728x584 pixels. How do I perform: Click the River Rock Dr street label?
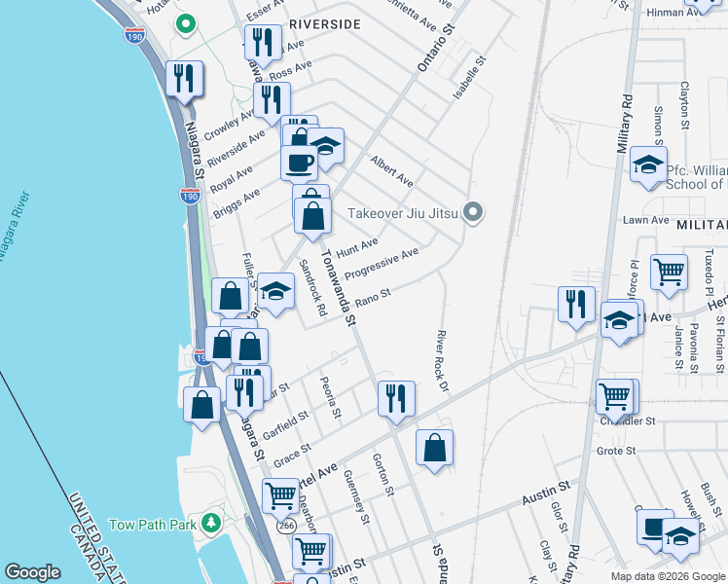443,361
